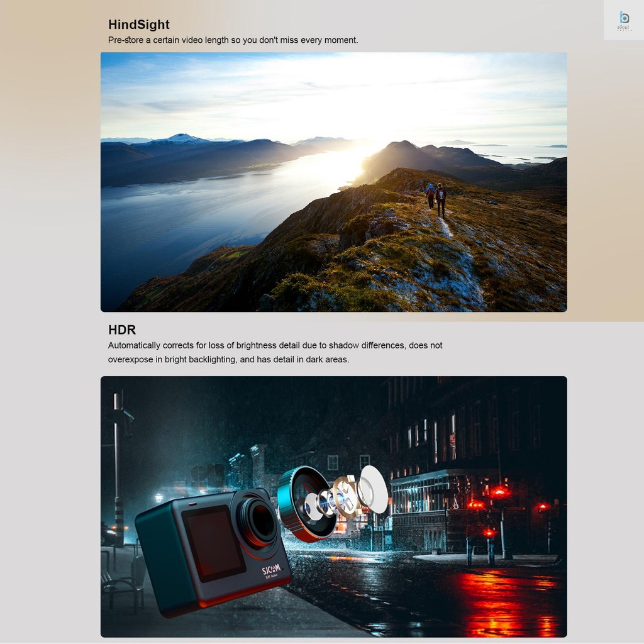Click the white glass lens element

click(x=374, y=489)
